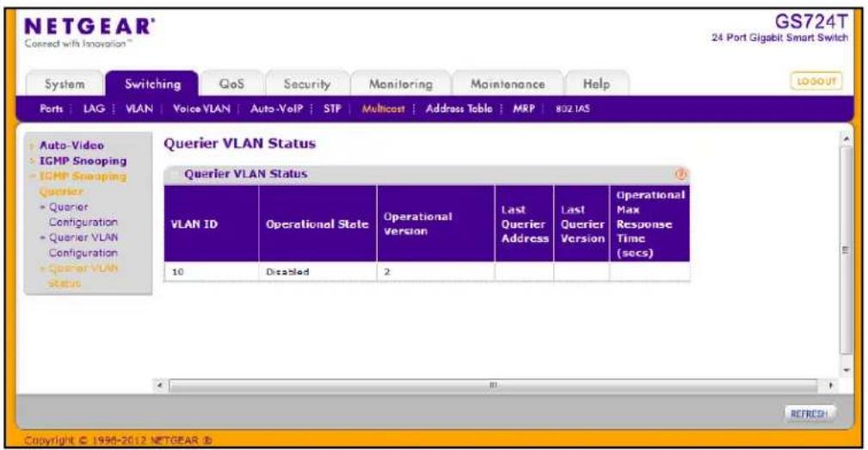Switch to the Monitoring tab

pyautogui.click(x=401, y=84)
